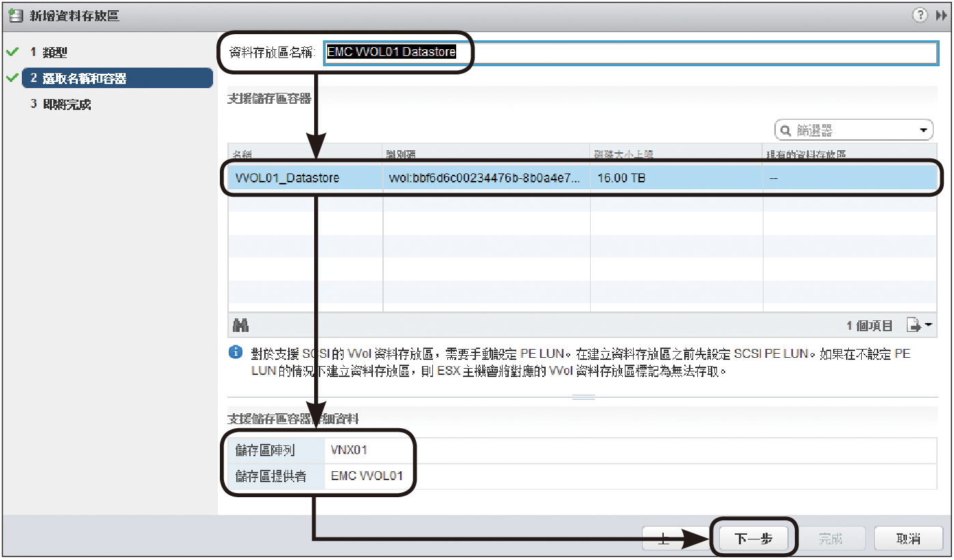Click the 取消 cancel button
The width and height of the screenshot is (954, 560).
point(908,539)
